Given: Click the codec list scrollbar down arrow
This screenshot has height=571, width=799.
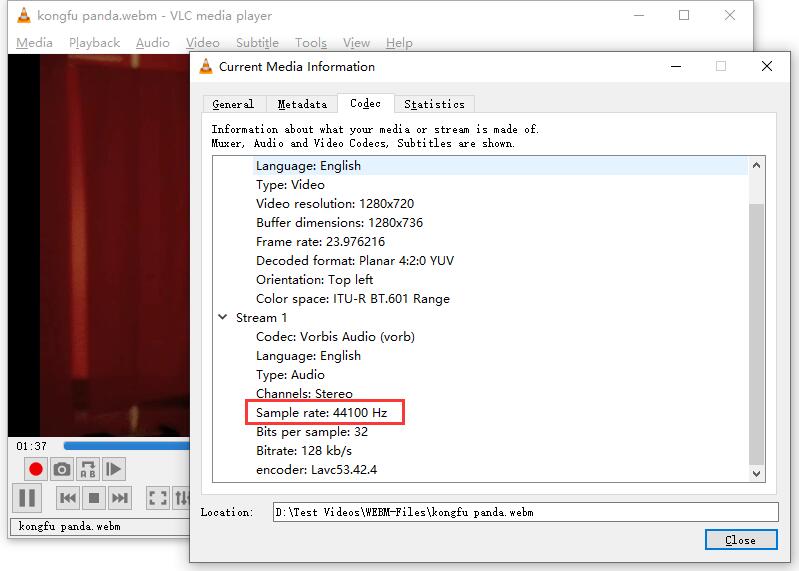Looking at the screenshot, I should 756,473.
